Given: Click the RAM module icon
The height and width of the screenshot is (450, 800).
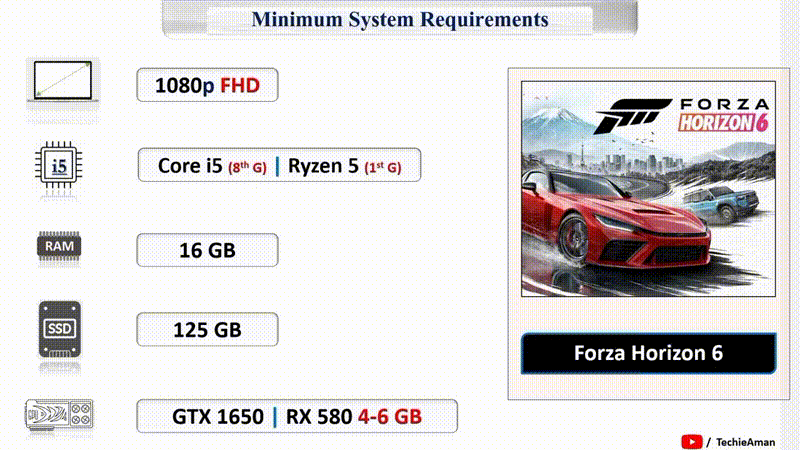Looking at the screenshot, I should click(59, 247).
